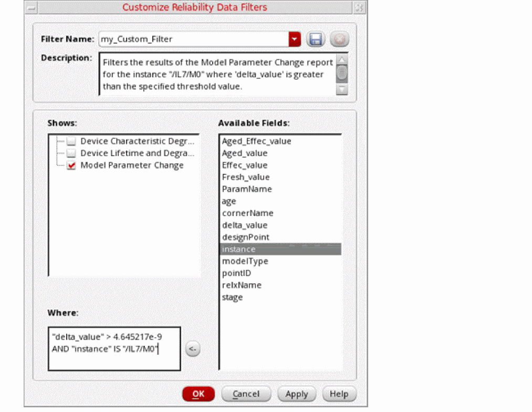Select the Model Parameter Change tree row
532x412 pixels.
[x=132, y=166]
